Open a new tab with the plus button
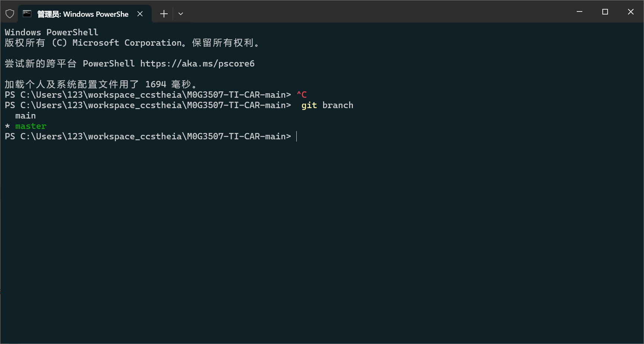The image size is (644, 344). point(164,14)
